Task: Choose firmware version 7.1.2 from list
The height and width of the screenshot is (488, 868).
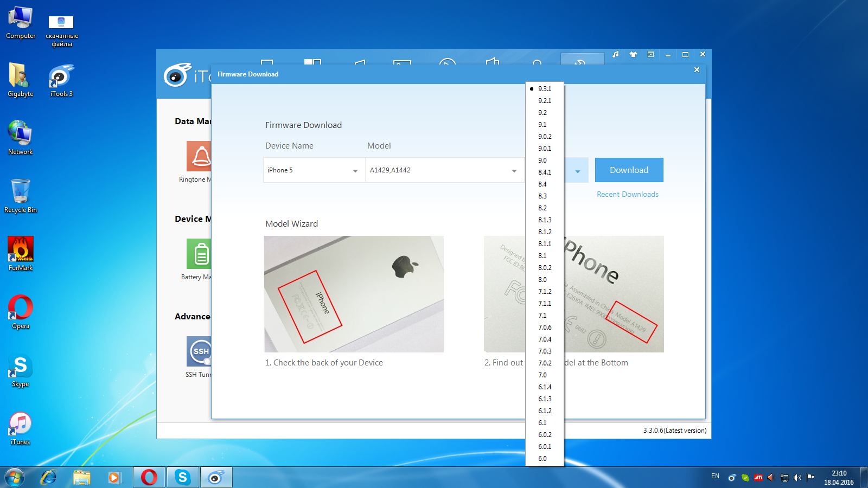Action: click(x=544, y=292)
